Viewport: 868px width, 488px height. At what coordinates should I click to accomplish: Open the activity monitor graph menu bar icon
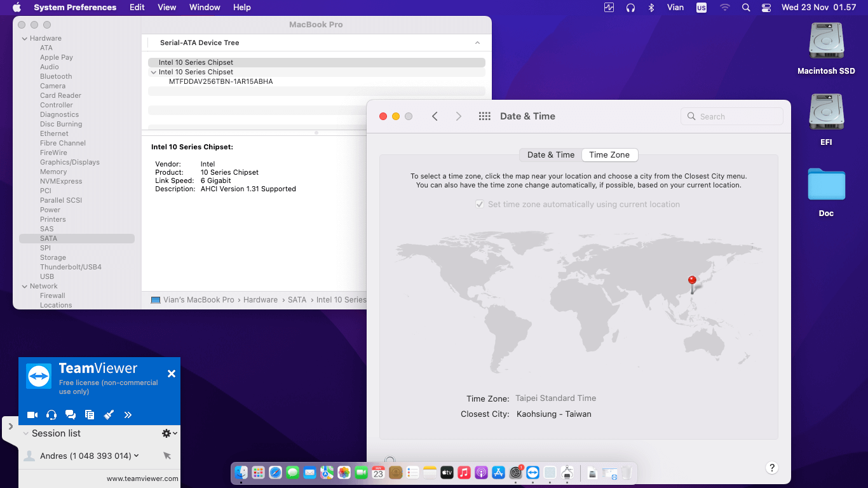point(609,8)
